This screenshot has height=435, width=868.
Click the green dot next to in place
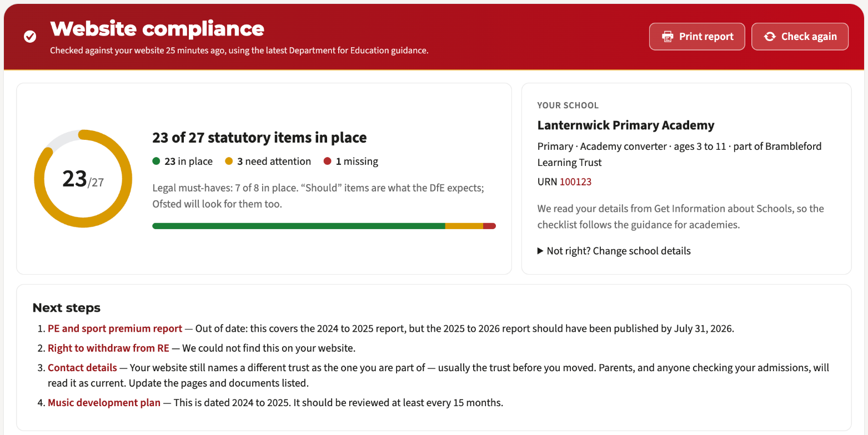point(156,161)
